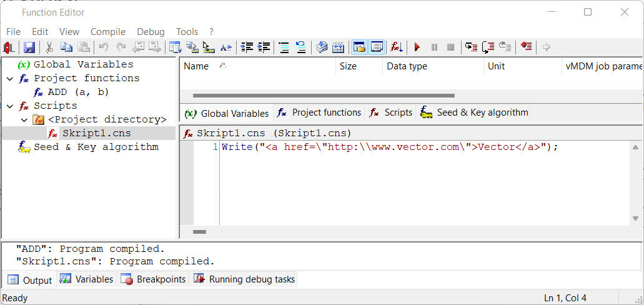Open the Debug menu
The height and width of the screenshot is (305, 644).
coord(151,32)
